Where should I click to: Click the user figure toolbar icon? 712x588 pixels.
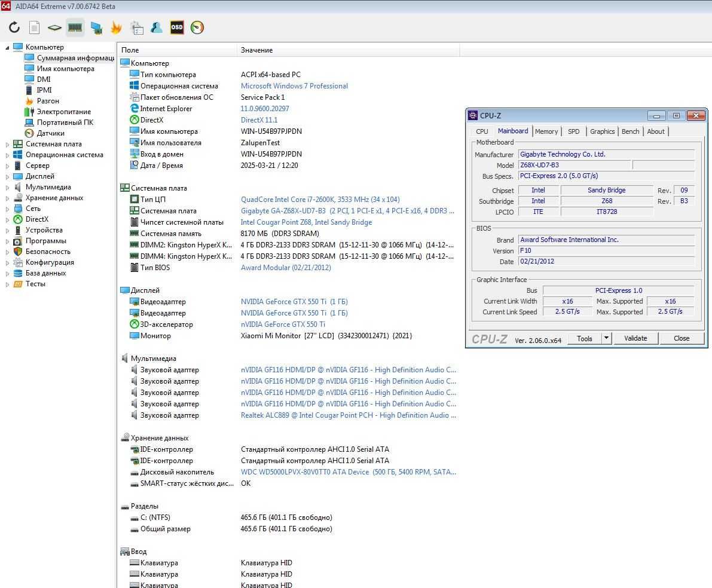[x=157, y=27]
